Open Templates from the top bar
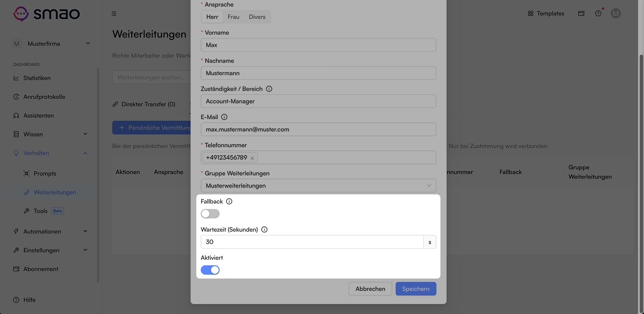 (546, 14)
